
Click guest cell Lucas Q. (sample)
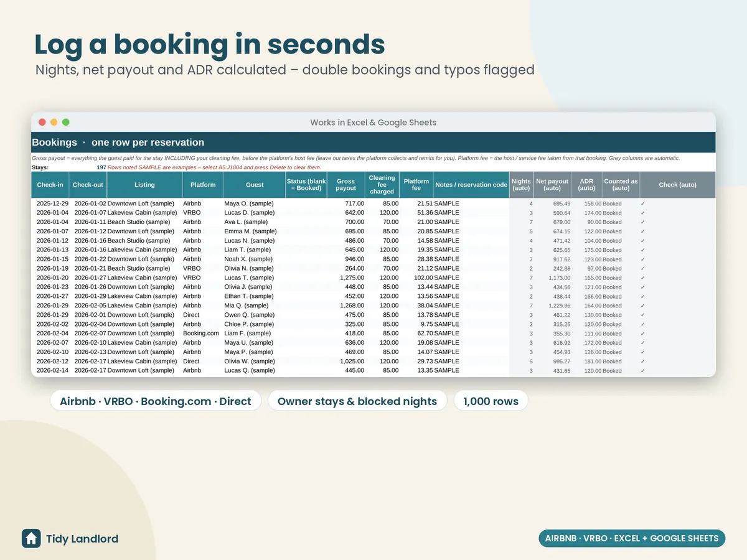coord(250,371)
